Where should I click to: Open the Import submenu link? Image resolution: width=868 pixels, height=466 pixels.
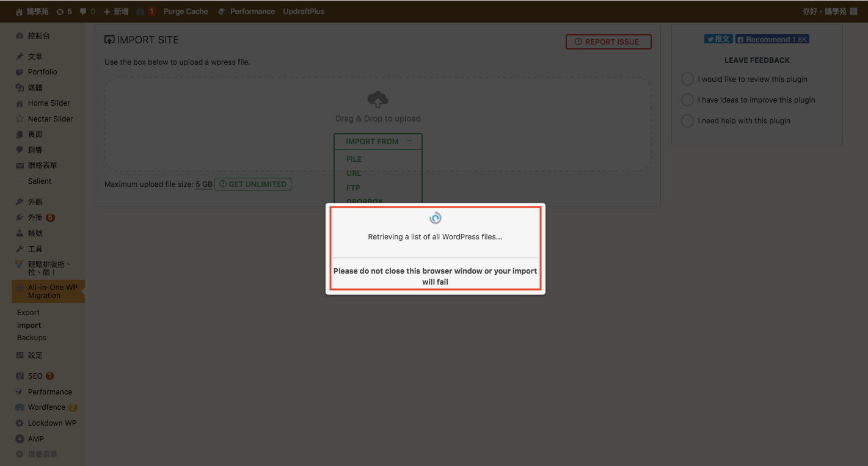(x=29, y=326)
